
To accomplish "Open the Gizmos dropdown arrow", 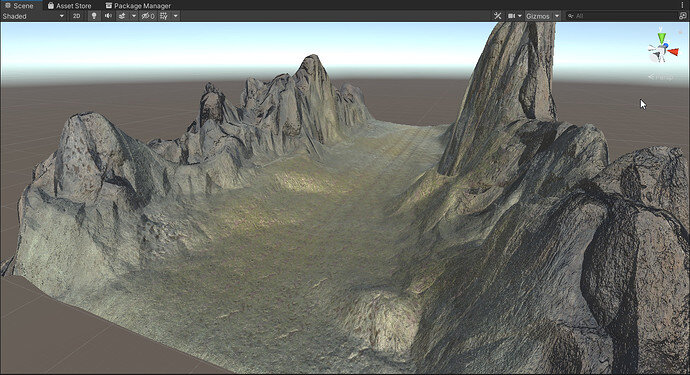I will (x=557, y=16).
